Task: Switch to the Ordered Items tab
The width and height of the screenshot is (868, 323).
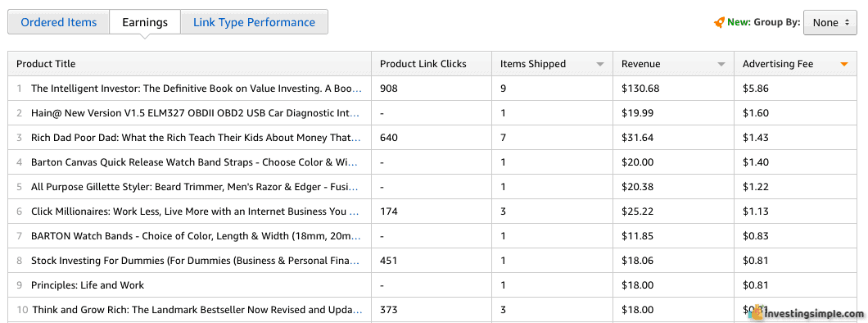Action: [x=59, y=22]
